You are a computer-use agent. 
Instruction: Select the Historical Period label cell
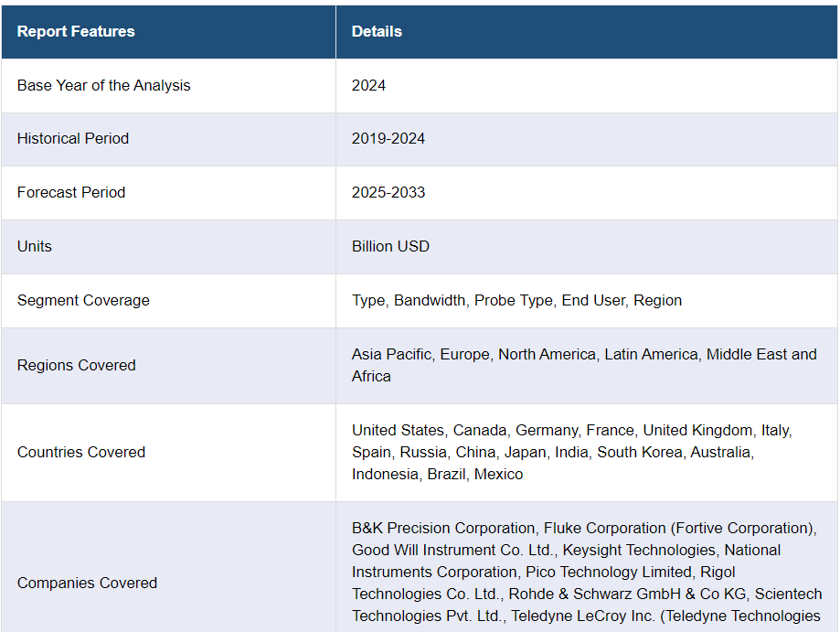(x=73, y=138)
